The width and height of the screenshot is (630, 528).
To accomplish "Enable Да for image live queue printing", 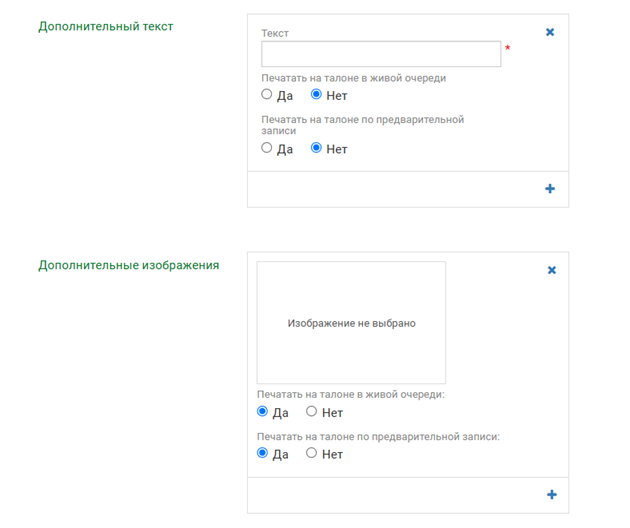I will tap(263, 412).
